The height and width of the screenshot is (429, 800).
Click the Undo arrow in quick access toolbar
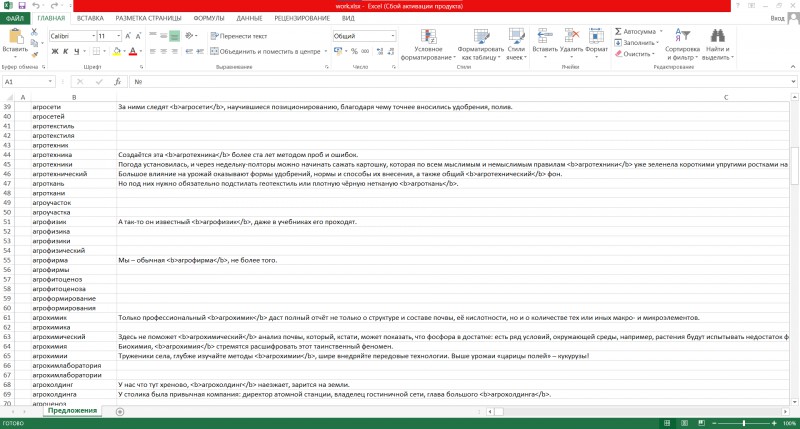[35, 6]
